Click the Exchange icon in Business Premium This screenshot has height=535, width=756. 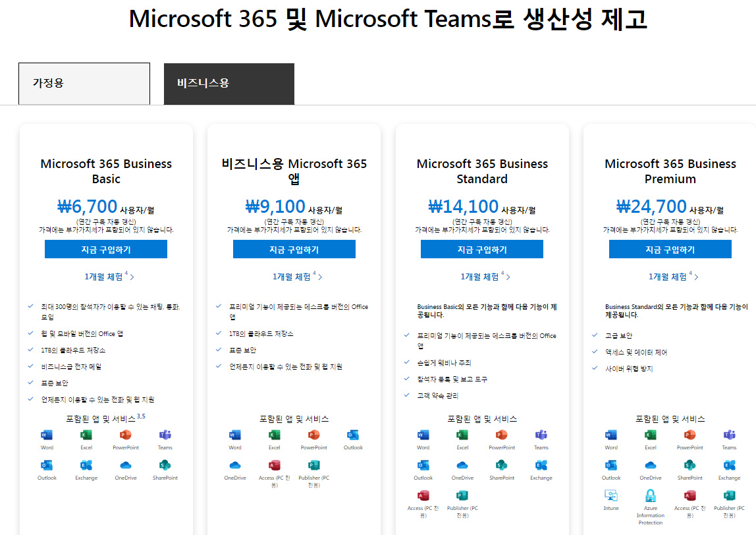729,466
